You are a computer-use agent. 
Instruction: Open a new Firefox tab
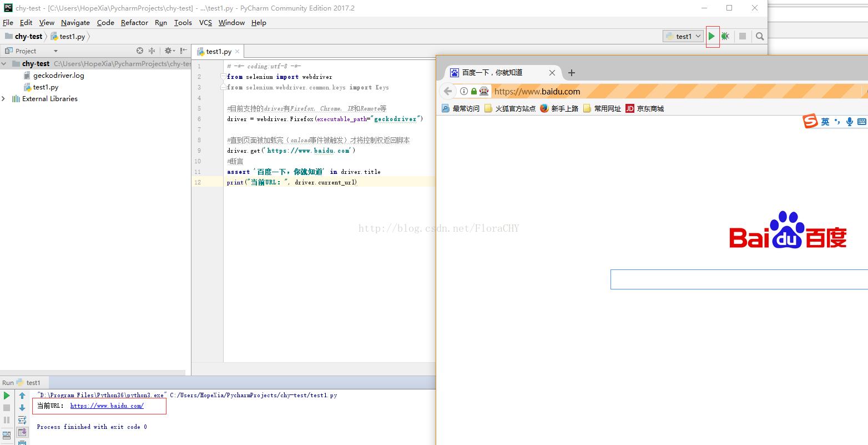572,72
